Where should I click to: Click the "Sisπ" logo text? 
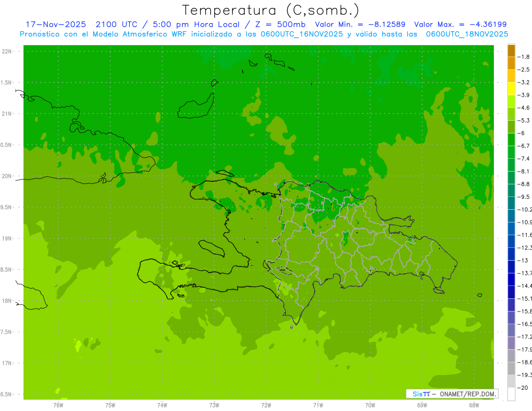pos(421,394)
